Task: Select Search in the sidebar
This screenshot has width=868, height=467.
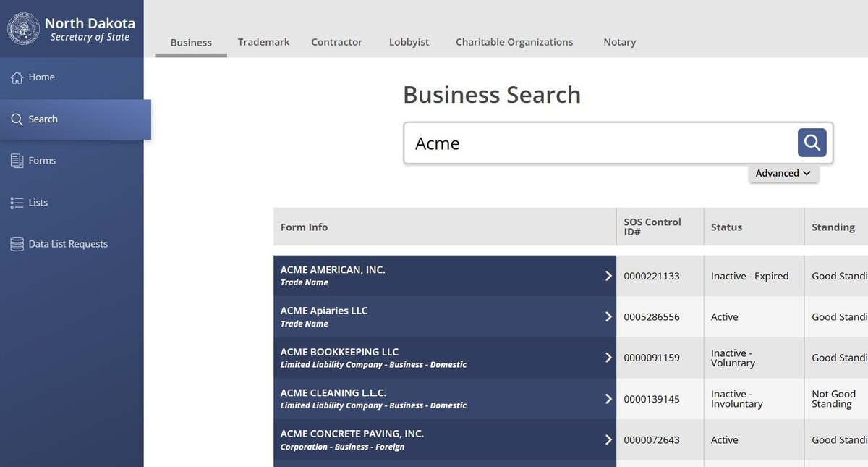Action: point(75,119)
